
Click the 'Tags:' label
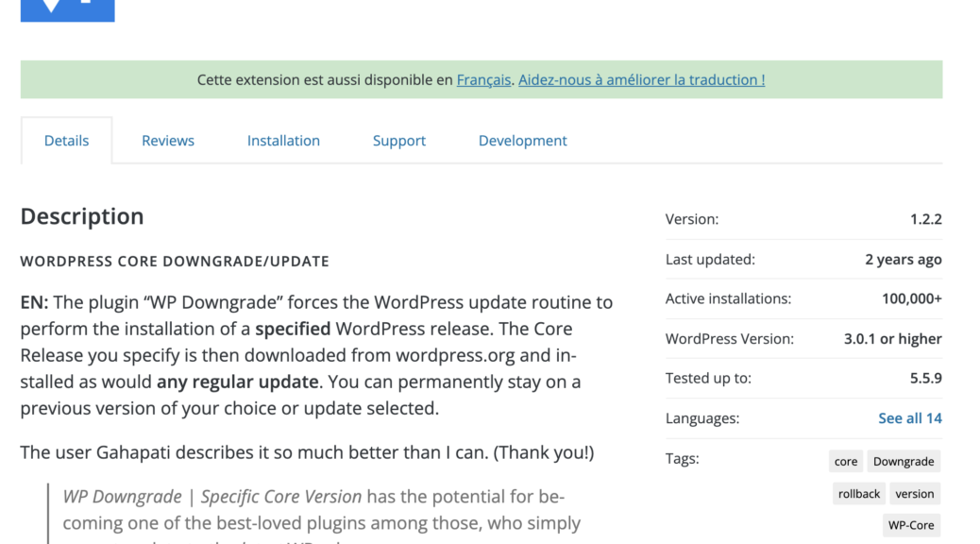(x=682, y=459)
